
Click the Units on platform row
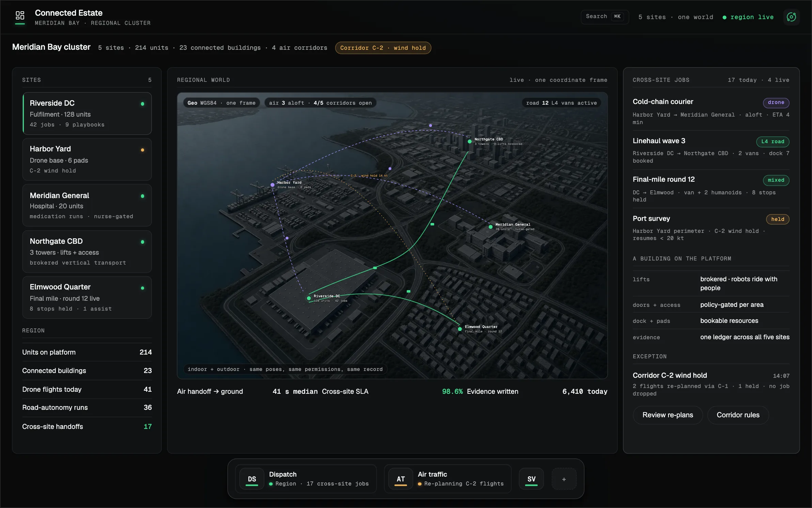(87, 352)
